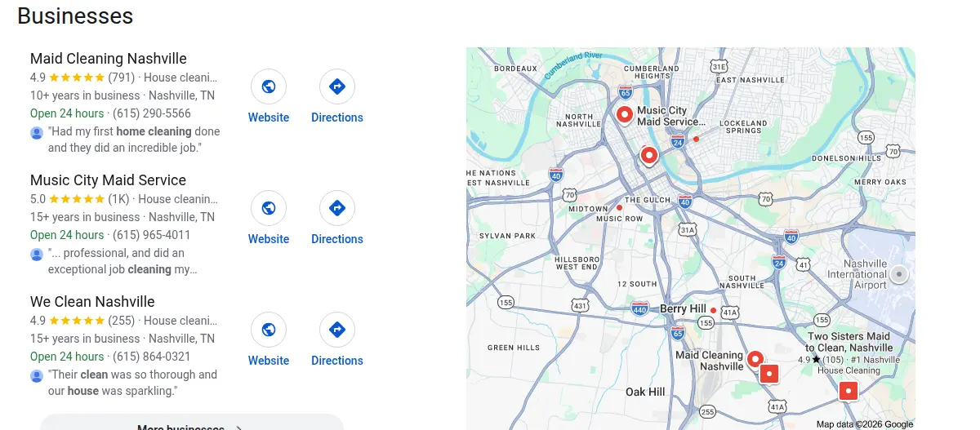
Task: Click Website label for We Clean Nashville
Action: click(269, 361)
